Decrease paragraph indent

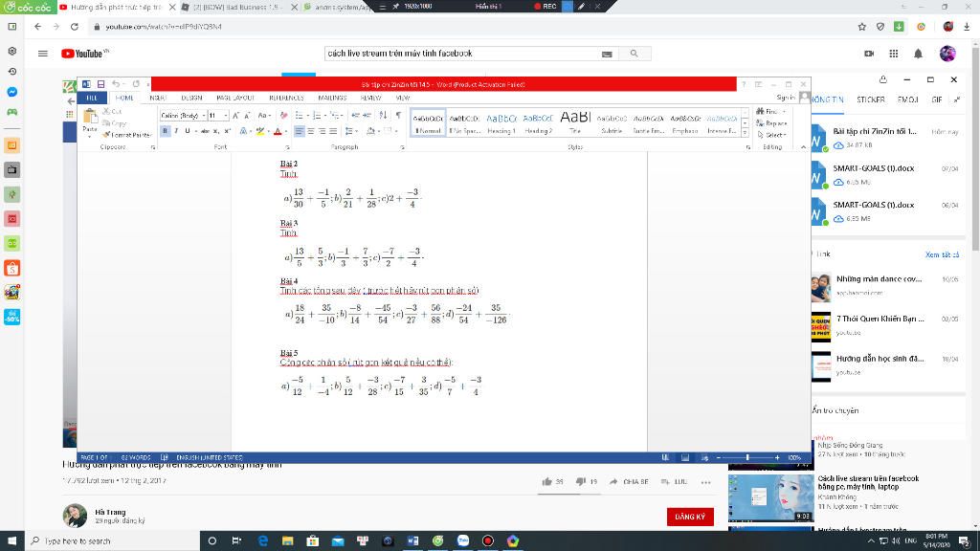coord(356,116)
